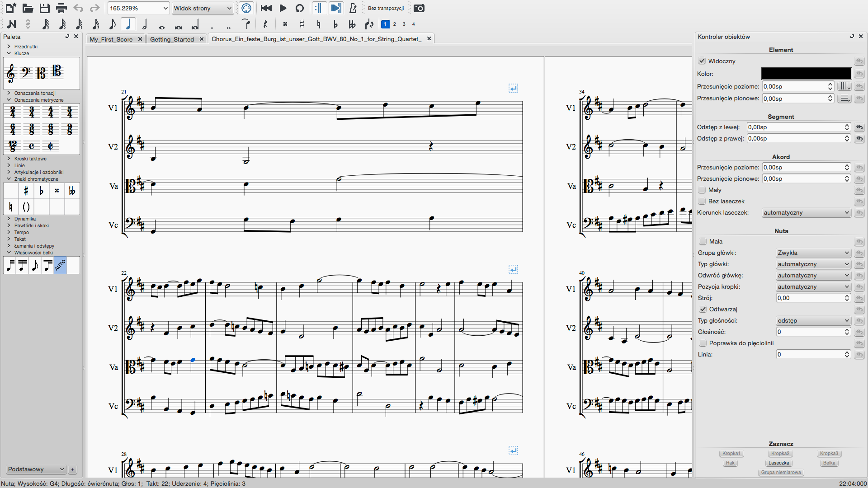Select double flat in Znaki chromatyczne palette

point(72,191)
